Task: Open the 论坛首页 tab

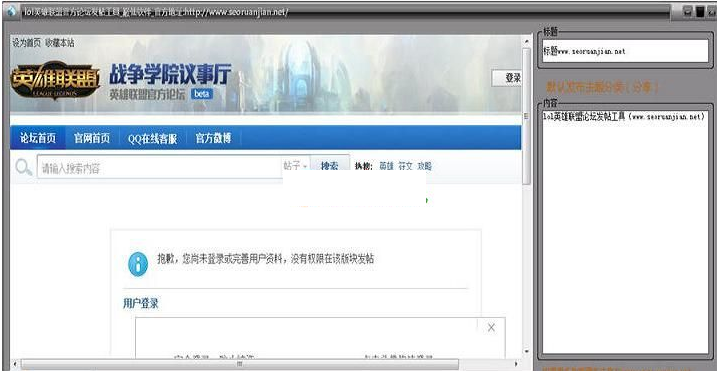Action: tap(37, 138)
